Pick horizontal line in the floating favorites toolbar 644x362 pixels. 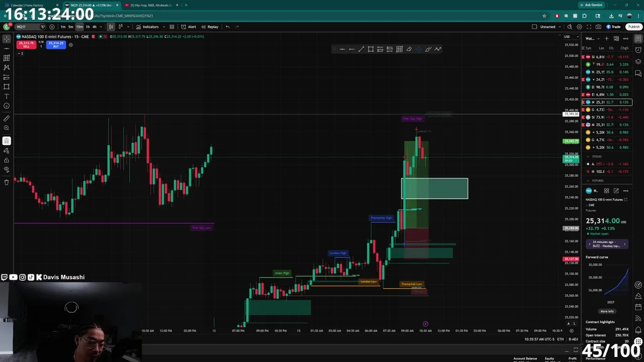342,49
